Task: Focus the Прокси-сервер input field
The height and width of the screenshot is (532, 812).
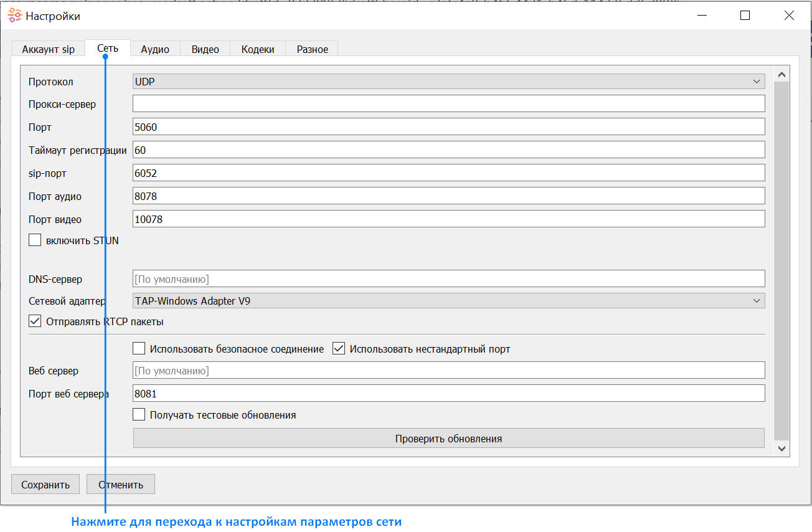Action: coord(449,104)
